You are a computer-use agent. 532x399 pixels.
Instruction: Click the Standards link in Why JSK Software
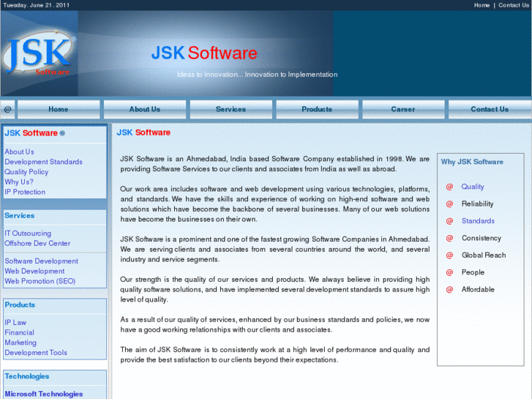pyautogui.click(x=478, y=221)
